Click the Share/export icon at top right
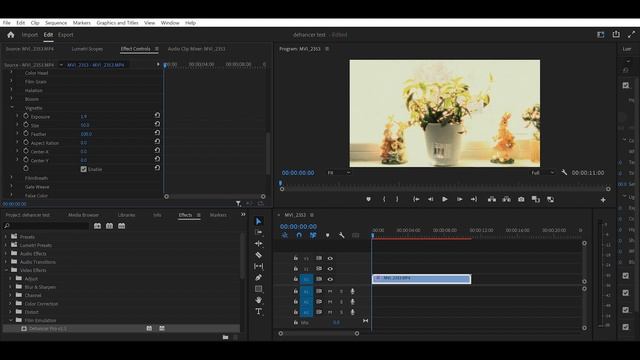 point(616,35)
